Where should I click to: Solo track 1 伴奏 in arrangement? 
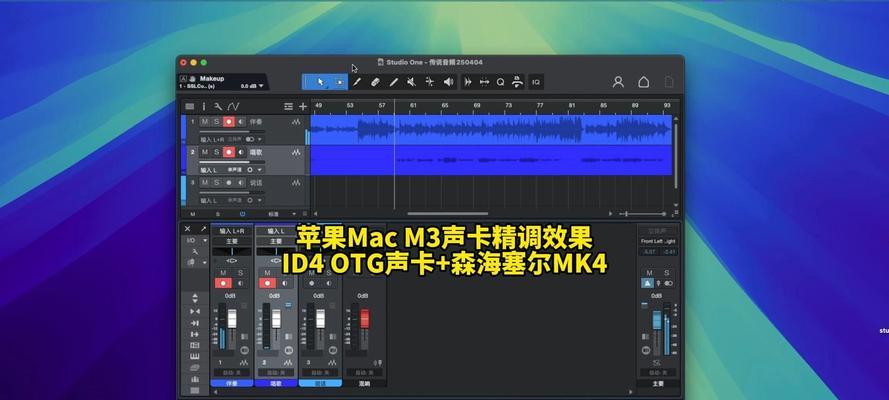click(x=216, y=122)
